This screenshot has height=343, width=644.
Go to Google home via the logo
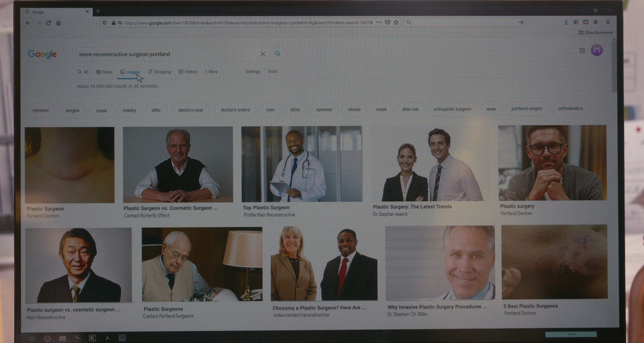(42, 54)
